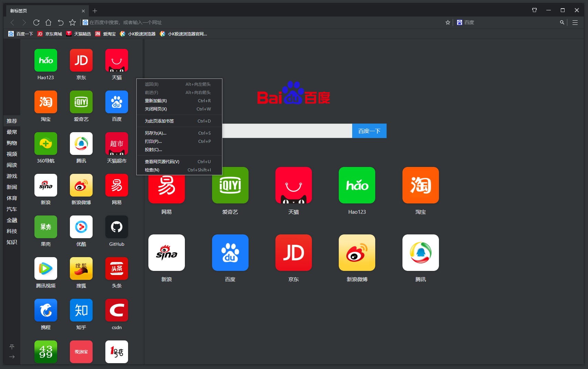Open the 360导航 shortcut
The width and height of the screenshot is (588, 369).
46,144
